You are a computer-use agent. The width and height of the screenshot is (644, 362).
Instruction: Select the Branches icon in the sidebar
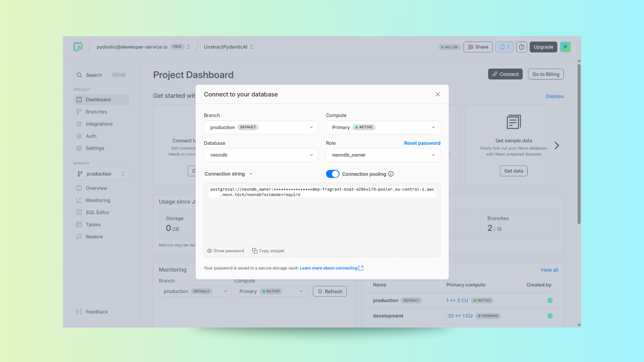[79, 111]
